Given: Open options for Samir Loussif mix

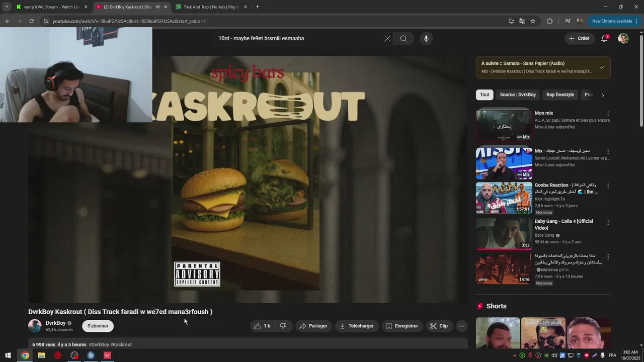Looking at the screenshot, I should coord(608,152).
